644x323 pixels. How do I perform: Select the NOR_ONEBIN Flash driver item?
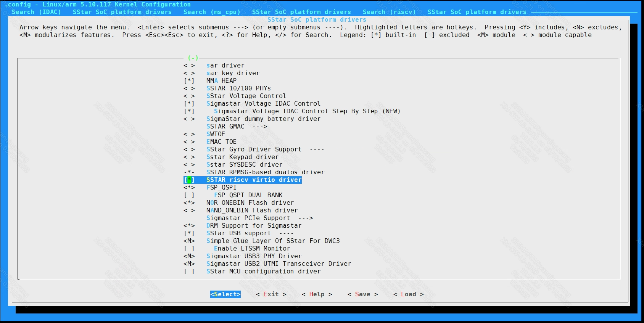(250, 203)
